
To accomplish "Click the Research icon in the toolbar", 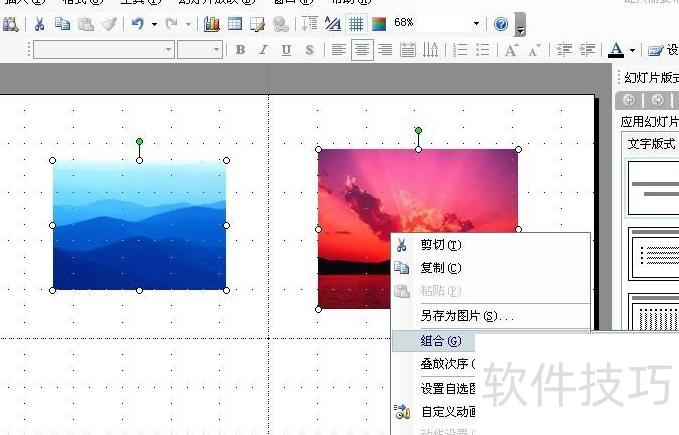I will tap(10, 24).
